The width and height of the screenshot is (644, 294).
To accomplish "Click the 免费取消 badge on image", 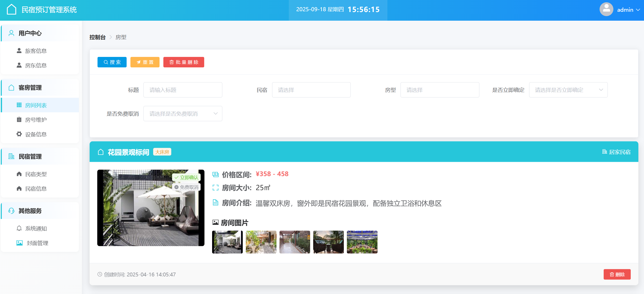I will pos(186,187).
